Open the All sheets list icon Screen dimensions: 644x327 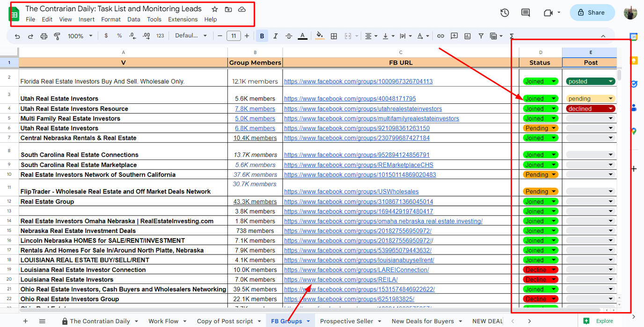[42, 321]
